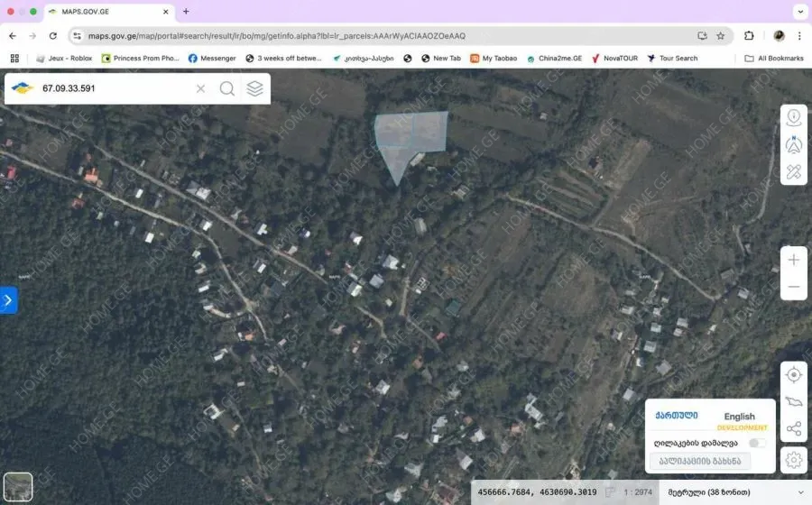
Task: Switch language to English
Action: coord(739,417)
